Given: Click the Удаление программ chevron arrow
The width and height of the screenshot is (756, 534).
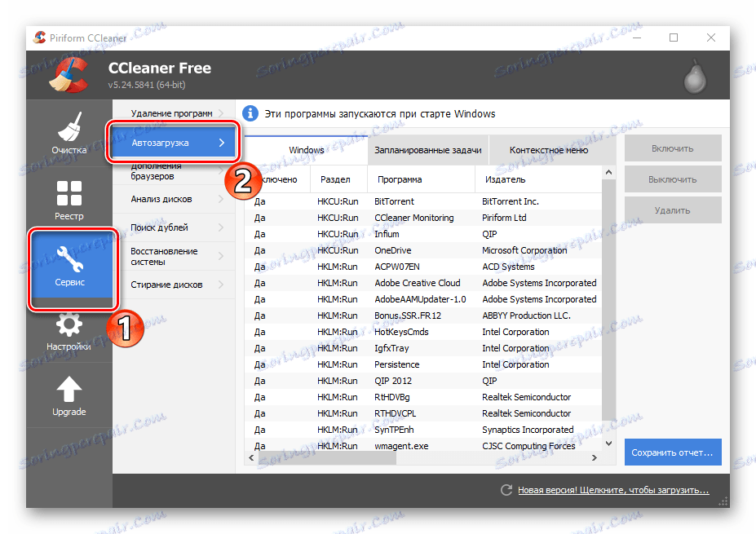Looking at the screenshot, I should coord(221,113).
